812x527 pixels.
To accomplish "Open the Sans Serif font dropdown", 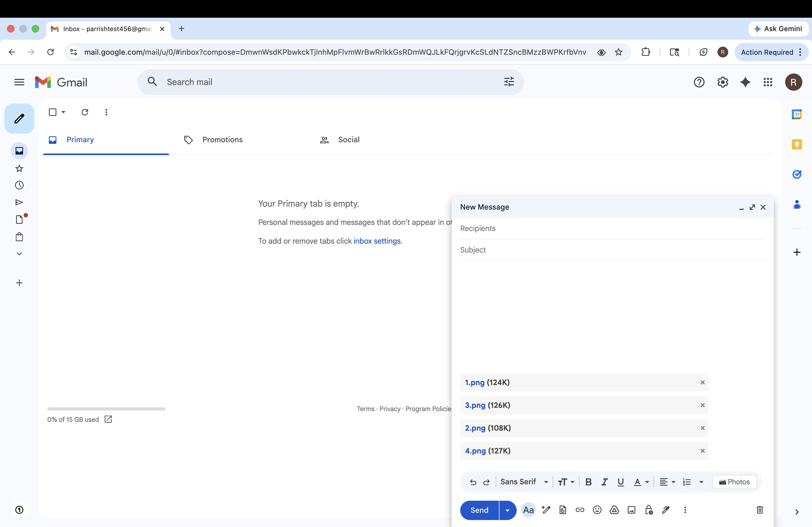I will (x=524, y=482).
